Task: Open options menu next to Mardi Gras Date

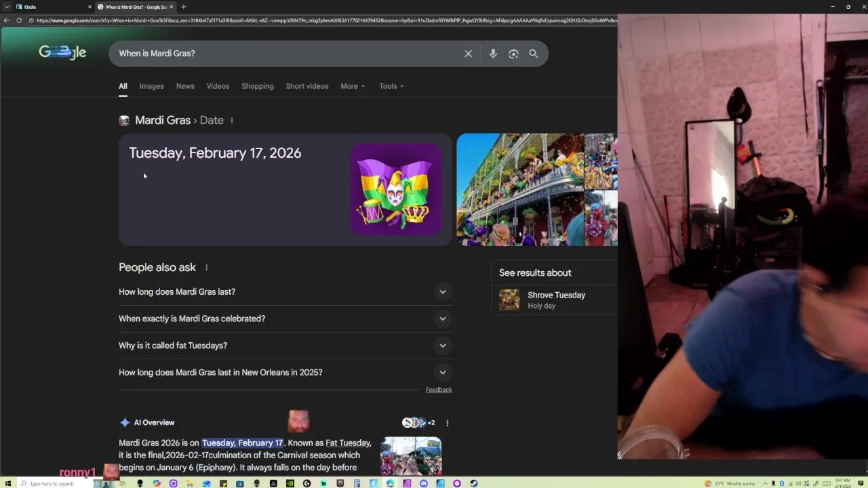Action: pyautogui.click(x=232, y=120)
